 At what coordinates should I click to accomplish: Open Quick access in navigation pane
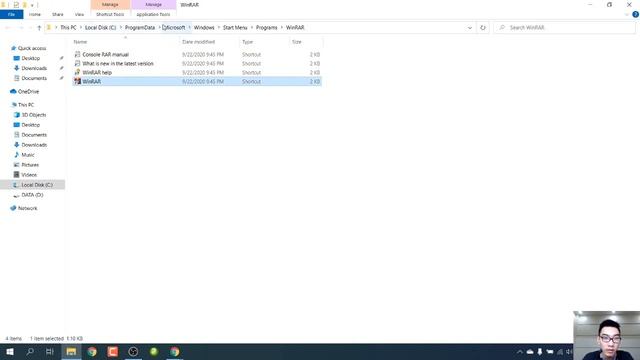(32, 48)
